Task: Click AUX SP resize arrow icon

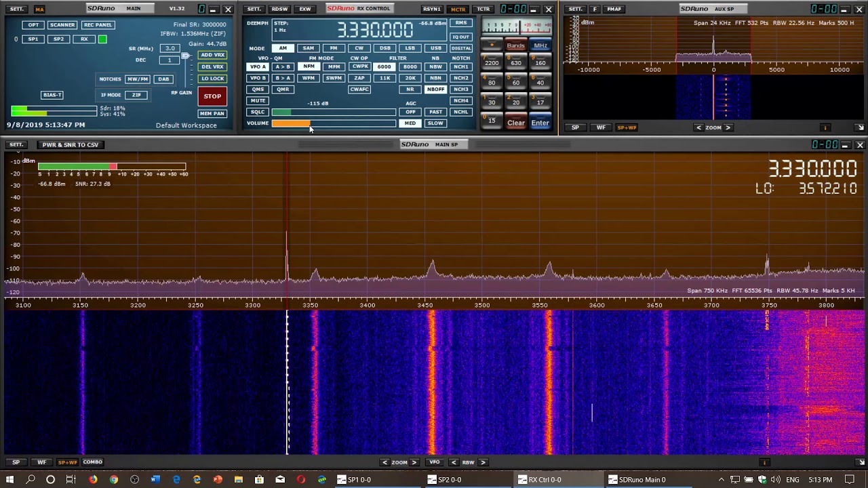Action: click(x=861, y=127)
